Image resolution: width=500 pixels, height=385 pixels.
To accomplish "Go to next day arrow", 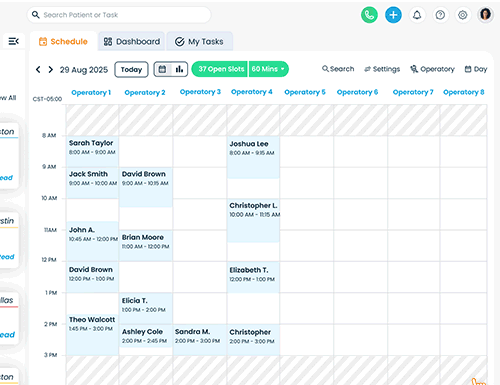I will (x=51, y=69).
